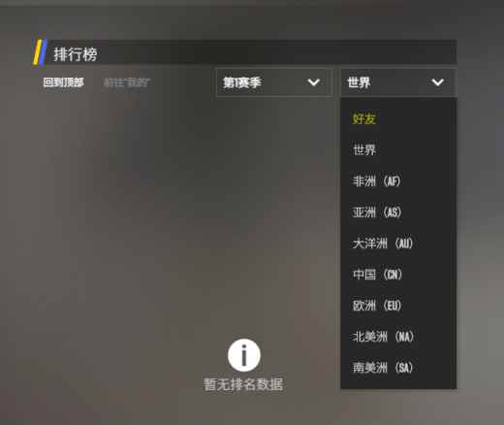The height and width of the screenshot is (425, 504).
Task: Click the chevron arrow of 第1赛季 dropdown
Action: point(313,82)
